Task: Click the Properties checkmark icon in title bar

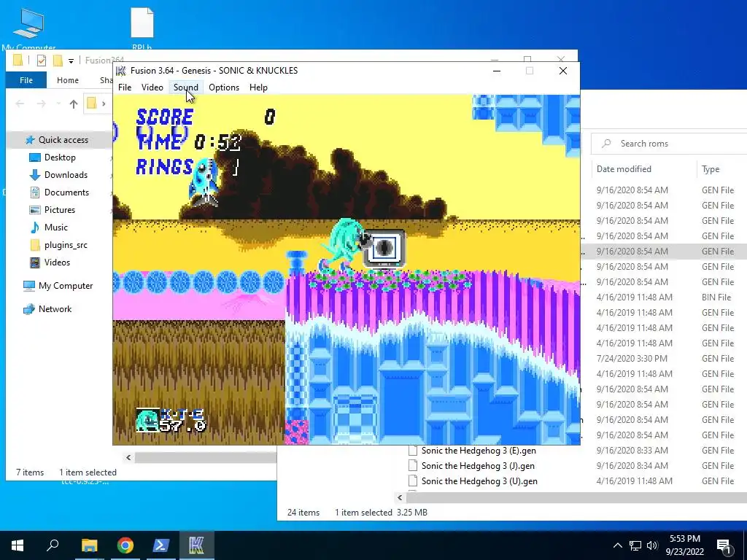Action: pyautogui.click(x=42, y=61)
